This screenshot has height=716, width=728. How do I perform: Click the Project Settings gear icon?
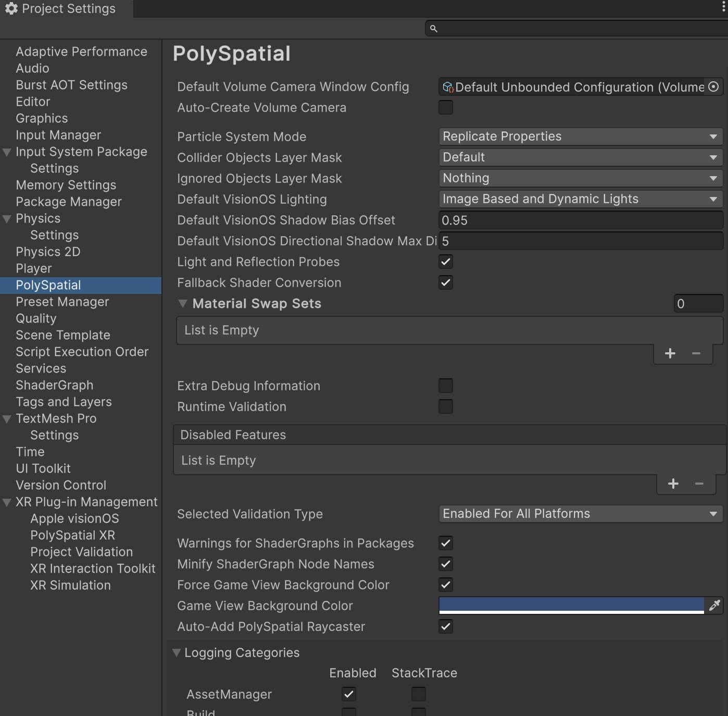click(11, 8)
